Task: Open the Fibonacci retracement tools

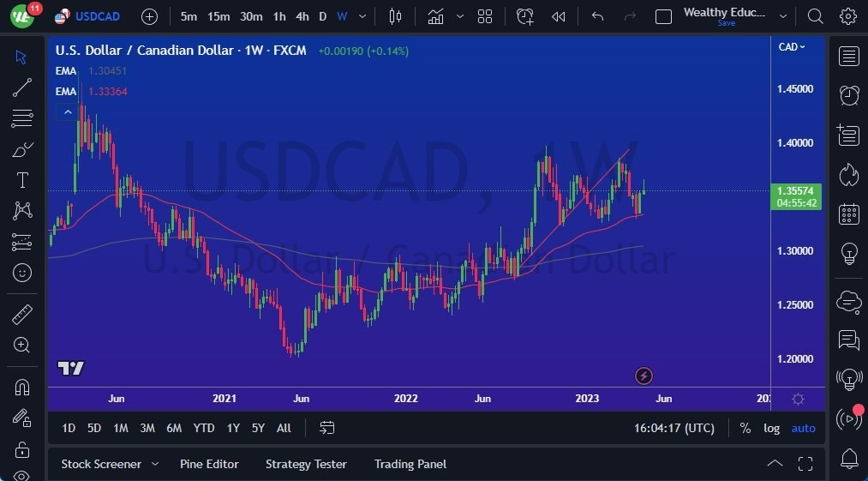Action: 21,118
